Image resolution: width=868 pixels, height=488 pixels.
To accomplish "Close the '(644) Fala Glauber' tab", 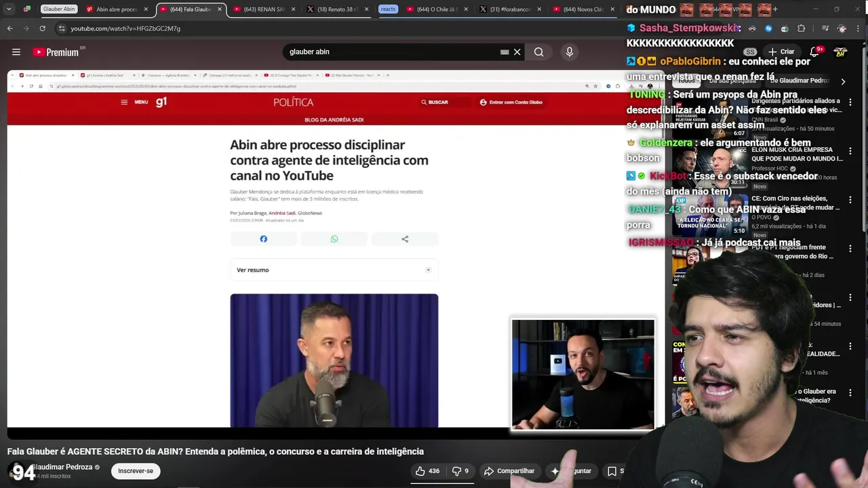I will pyautogui.click(x=219, y=9).
